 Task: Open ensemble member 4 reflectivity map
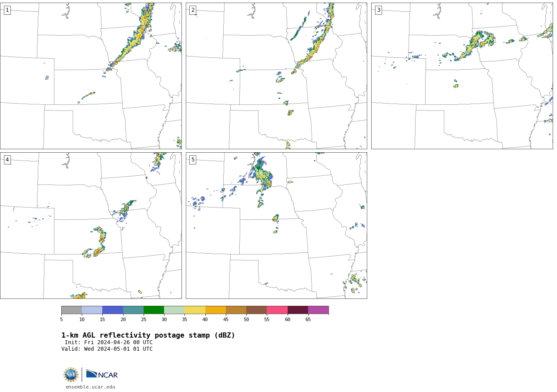[91, 225]
